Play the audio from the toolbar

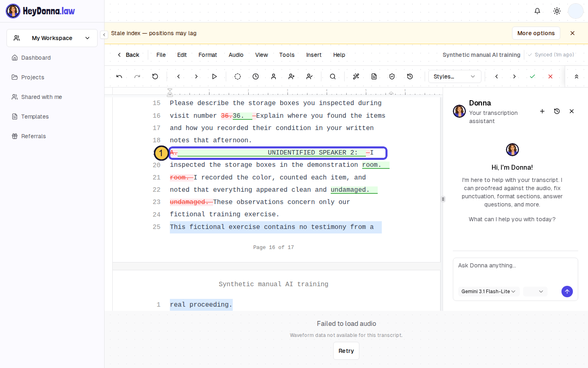[x=214, y=76]
